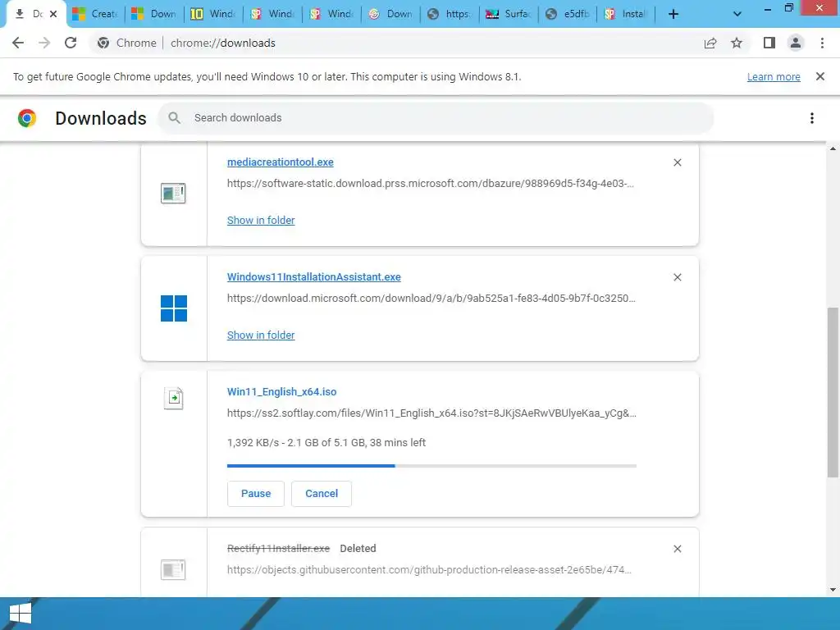Open the Learn more link

tap(774, 76)
